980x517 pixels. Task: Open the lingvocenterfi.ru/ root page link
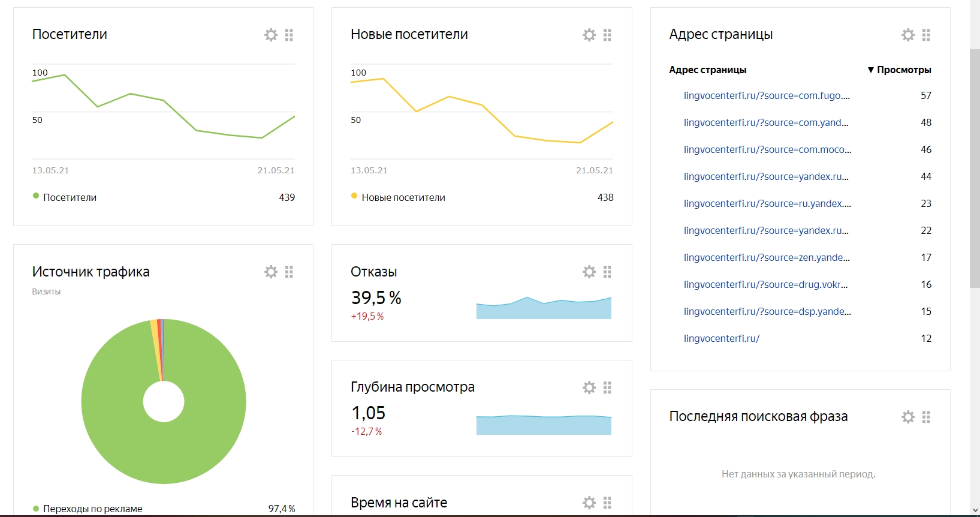(x=722, y=338)
